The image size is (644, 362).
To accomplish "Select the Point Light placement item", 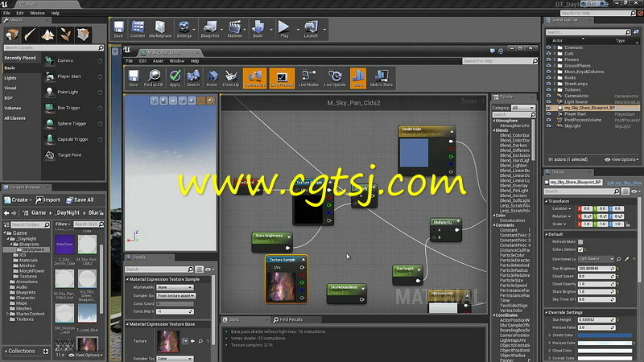I will tap(73, 93).
